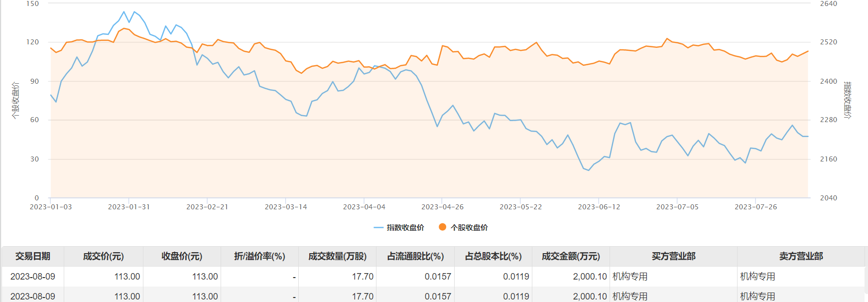Viewport: 868px width, 302px height.
Task: Click left axis value 150
Action: (32, 3)
